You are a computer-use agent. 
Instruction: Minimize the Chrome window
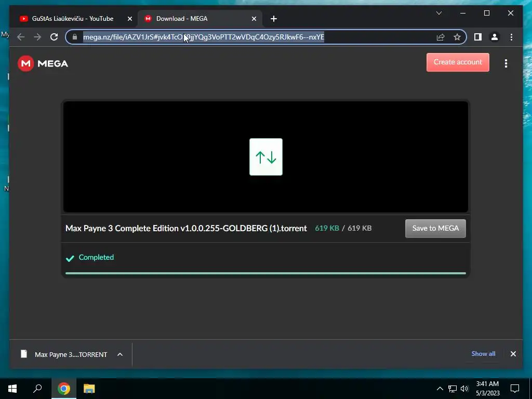[x=463, y=13]
